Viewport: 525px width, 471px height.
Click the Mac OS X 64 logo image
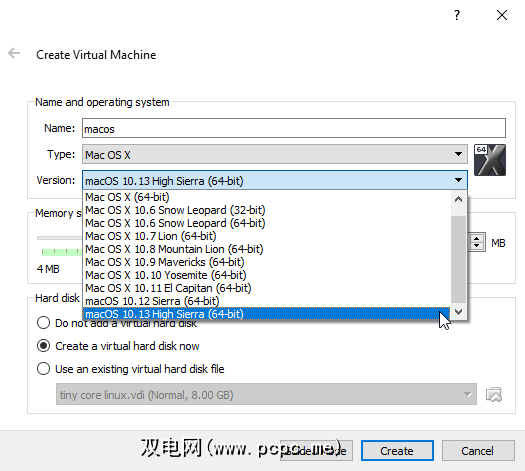tap(490, 160)
